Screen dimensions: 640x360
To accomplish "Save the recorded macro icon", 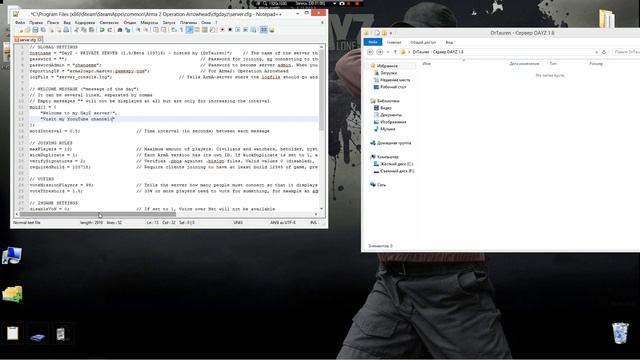I will coord(253,30).
